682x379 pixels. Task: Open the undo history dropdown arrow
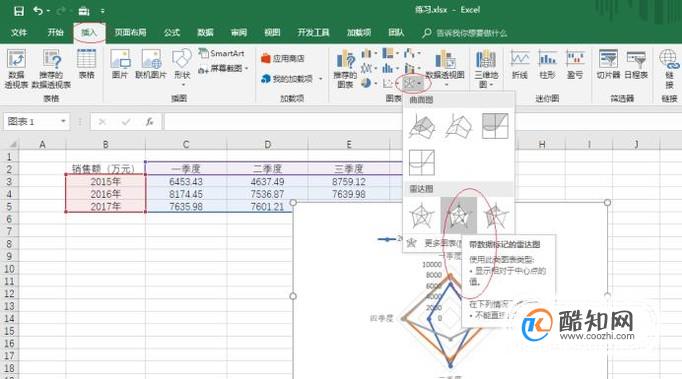point(48,11)
